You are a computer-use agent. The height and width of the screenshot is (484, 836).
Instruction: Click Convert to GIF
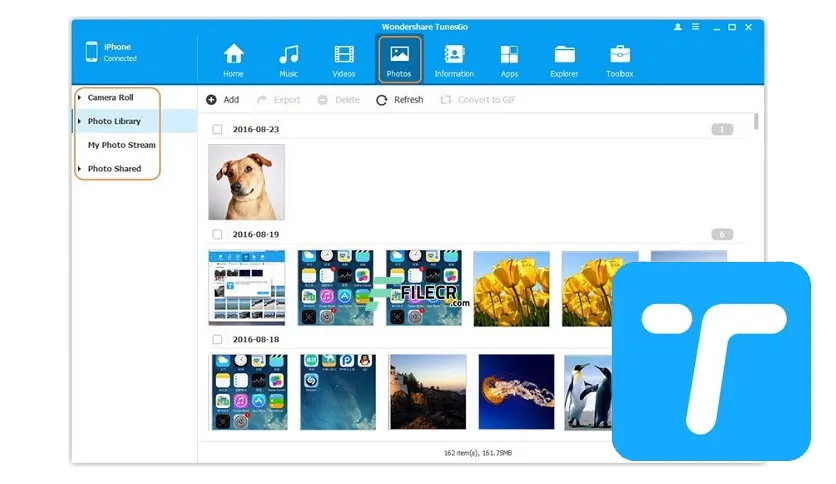click(x=478, y=100)
